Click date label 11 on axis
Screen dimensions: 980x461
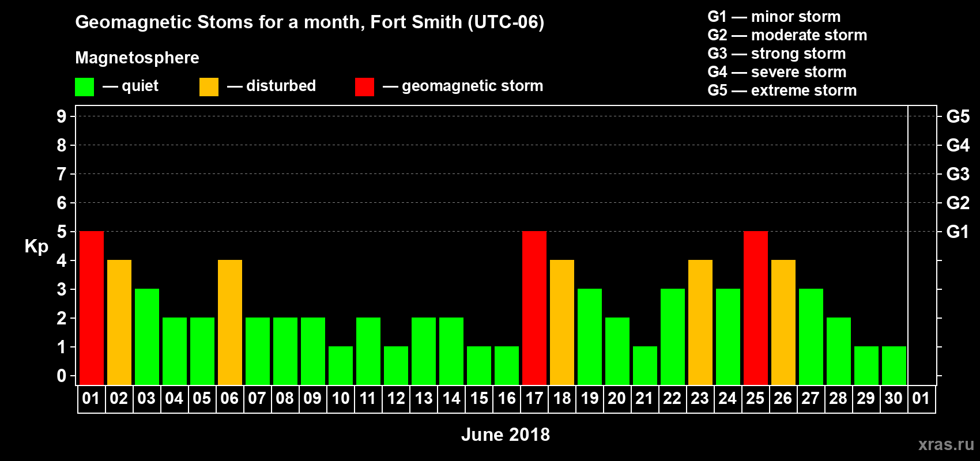pos(368,398)
